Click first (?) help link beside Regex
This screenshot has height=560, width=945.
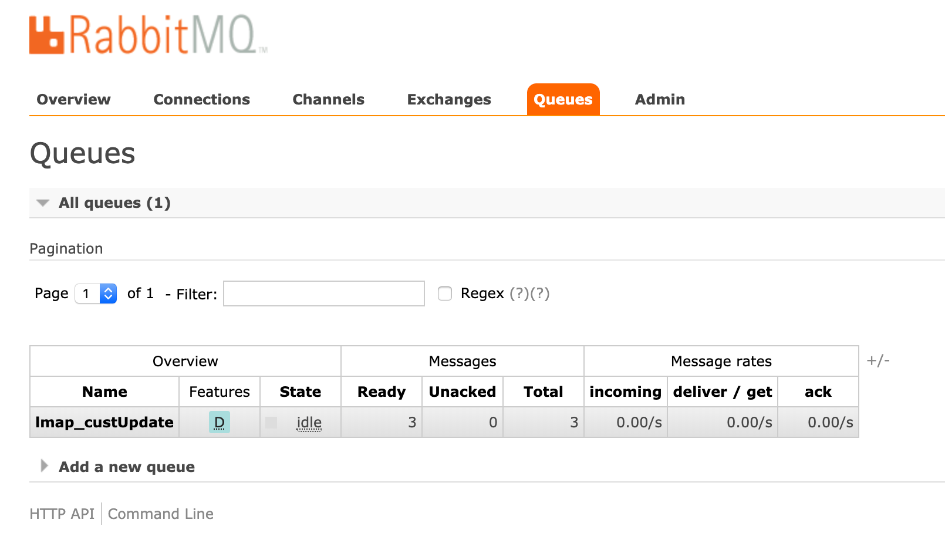[x=519, y=294]
